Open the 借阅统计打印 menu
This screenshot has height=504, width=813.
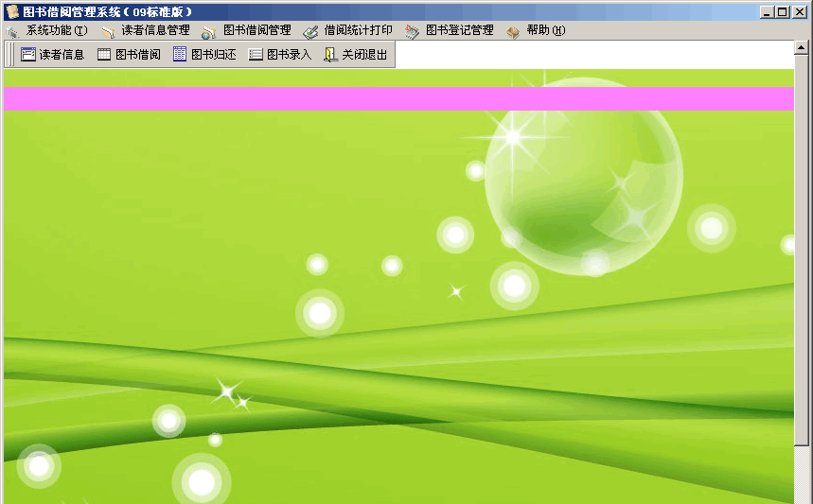(x=359, y=30)
